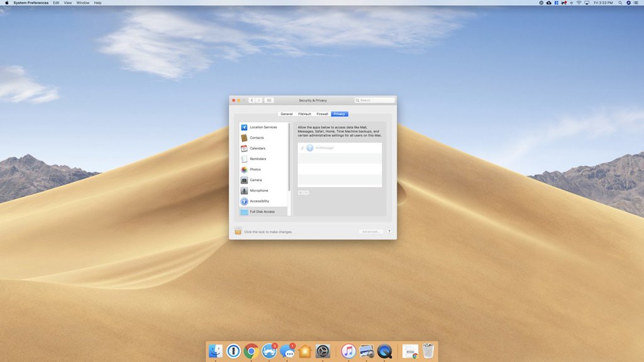Select Microphone privacy category
The width and height of the screenshot is (644, 362).
coord(258,190)
